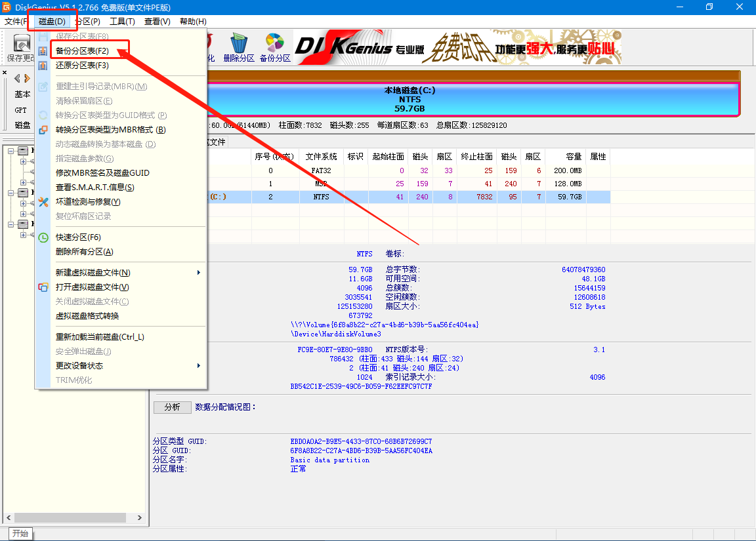
Task: Open the 文件(F) menu
Action: point(16,21)
